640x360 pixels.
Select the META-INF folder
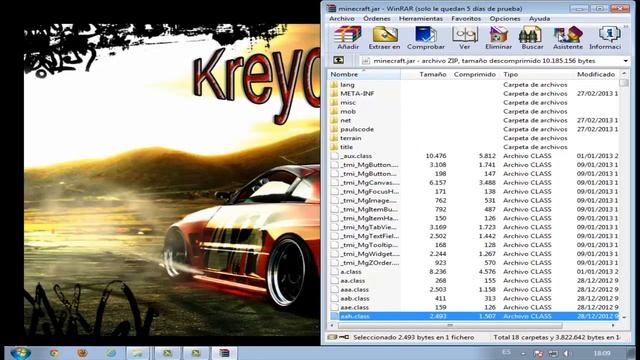coord(357,93)
